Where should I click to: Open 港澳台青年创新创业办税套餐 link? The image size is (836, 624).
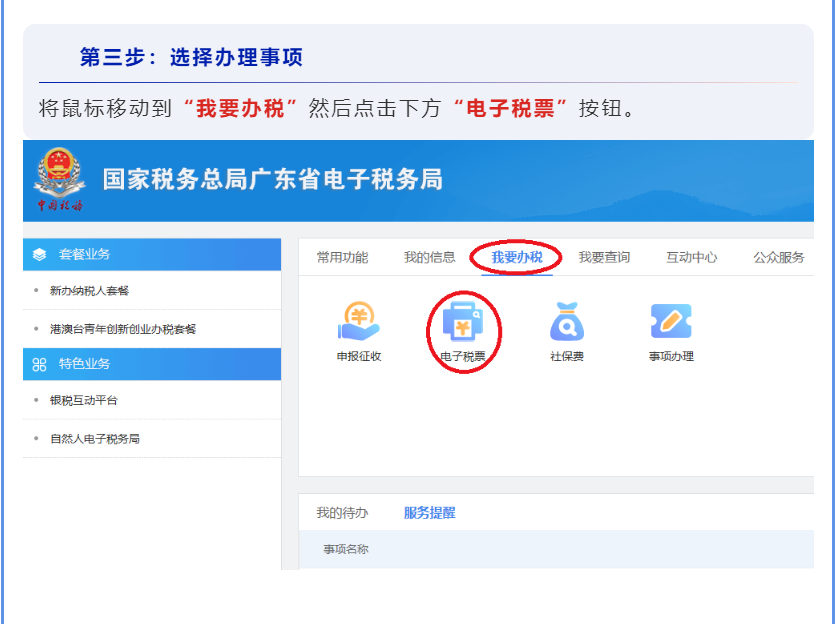[x=123, y=329]
